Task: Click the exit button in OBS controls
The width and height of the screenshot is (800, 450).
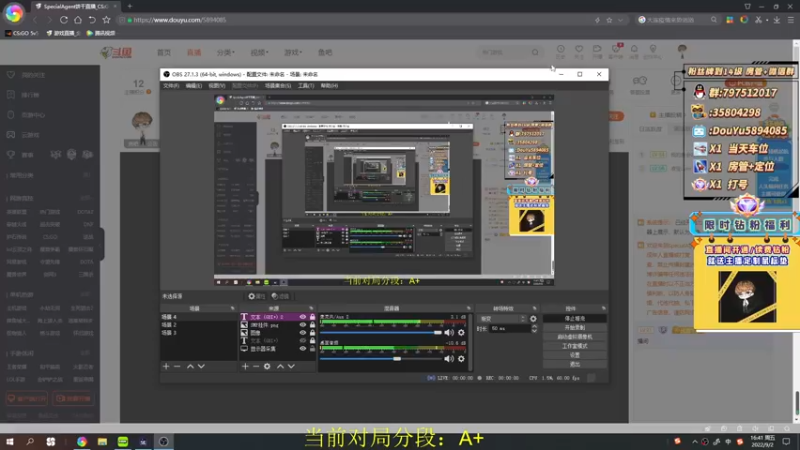Action: click(x=574, y=364)
